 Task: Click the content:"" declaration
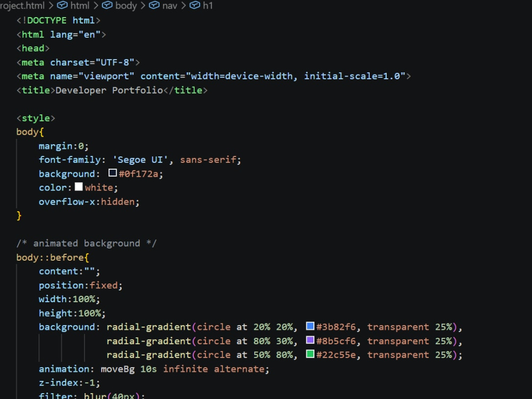[x=69, y=271]
